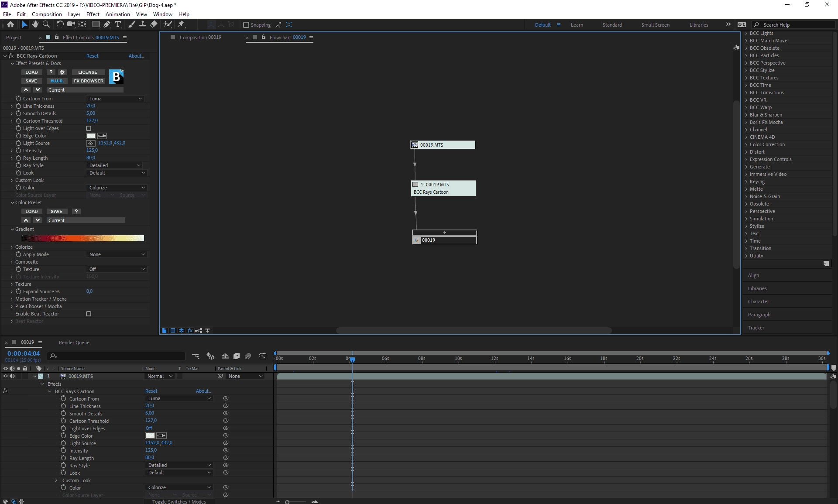
Task: Toggle BCC Rays Cartoon fx switch in Effect Controls
Action: (11, 56)
